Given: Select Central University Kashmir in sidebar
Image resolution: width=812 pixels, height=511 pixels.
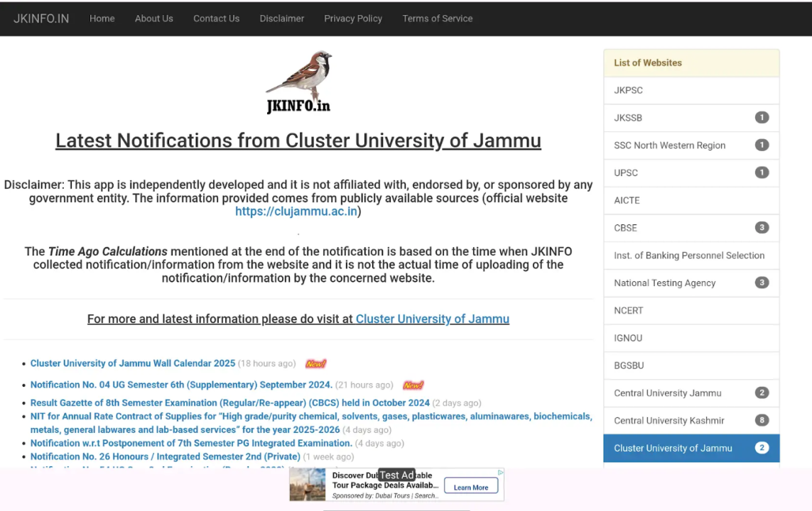Looking at the screenshot, I should [x=691, y=420].
